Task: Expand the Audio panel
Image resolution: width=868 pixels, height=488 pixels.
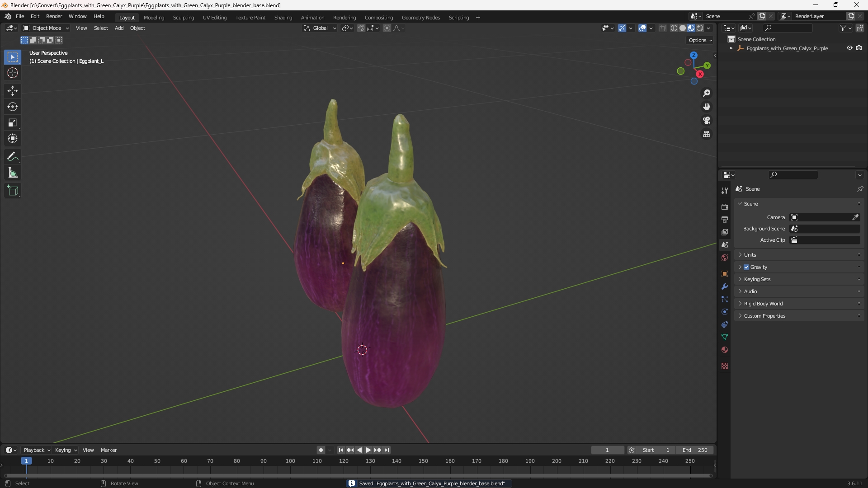Action: [799, 291]
